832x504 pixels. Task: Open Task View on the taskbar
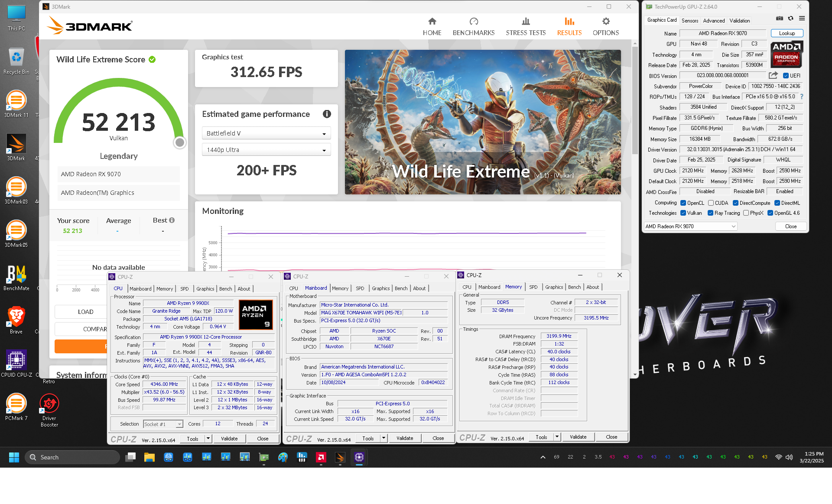click(130, 457)
